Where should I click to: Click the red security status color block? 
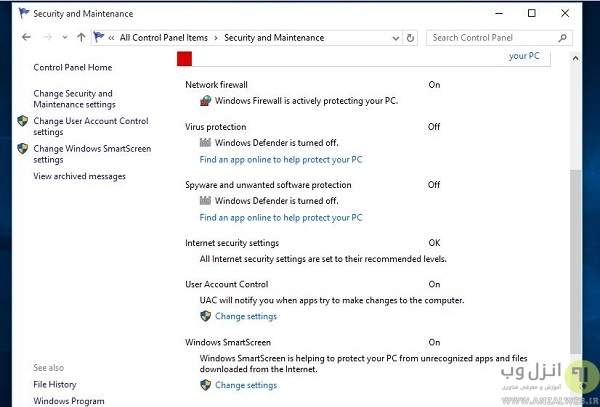(184, 59)
